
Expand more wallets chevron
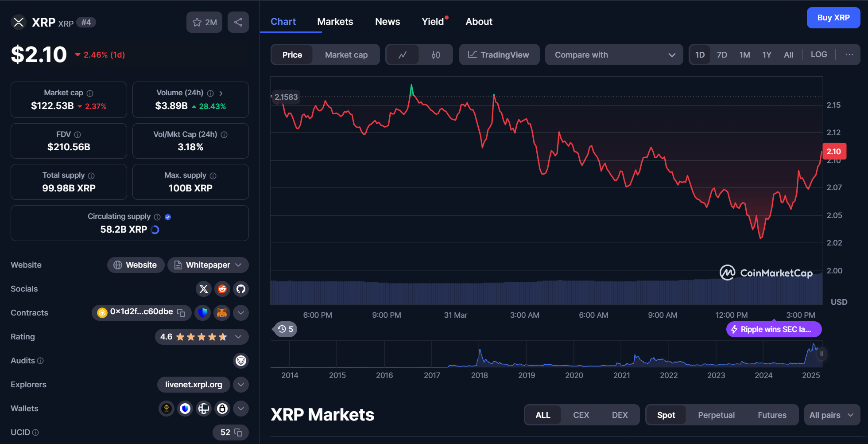(x=241, y=409)
